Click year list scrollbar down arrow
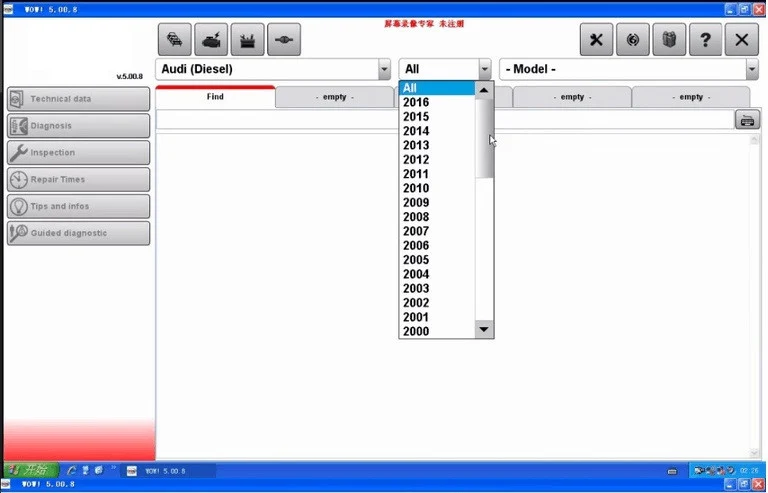The height and width of the screenshot is (493, 768). 484,329
